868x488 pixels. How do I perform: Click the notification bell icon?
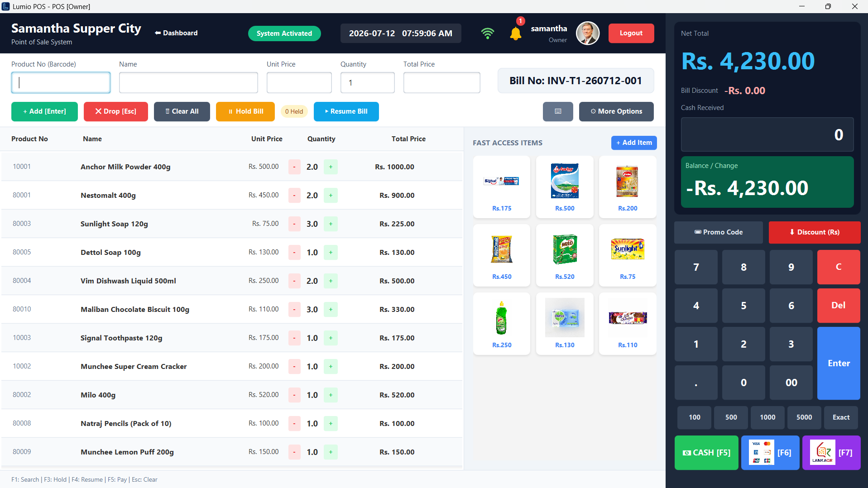(x=515, y=33)
